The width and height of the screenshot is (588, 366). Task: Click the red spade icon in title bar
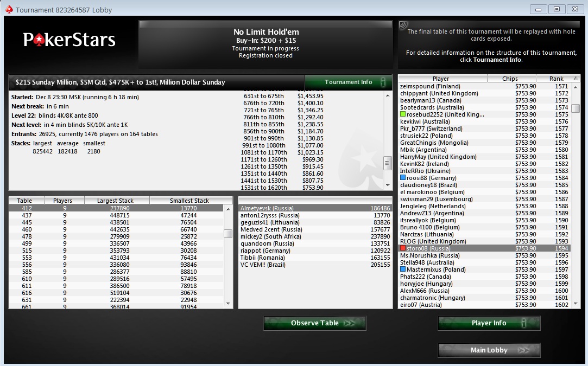pyautogui.click(x=9, y=10)
